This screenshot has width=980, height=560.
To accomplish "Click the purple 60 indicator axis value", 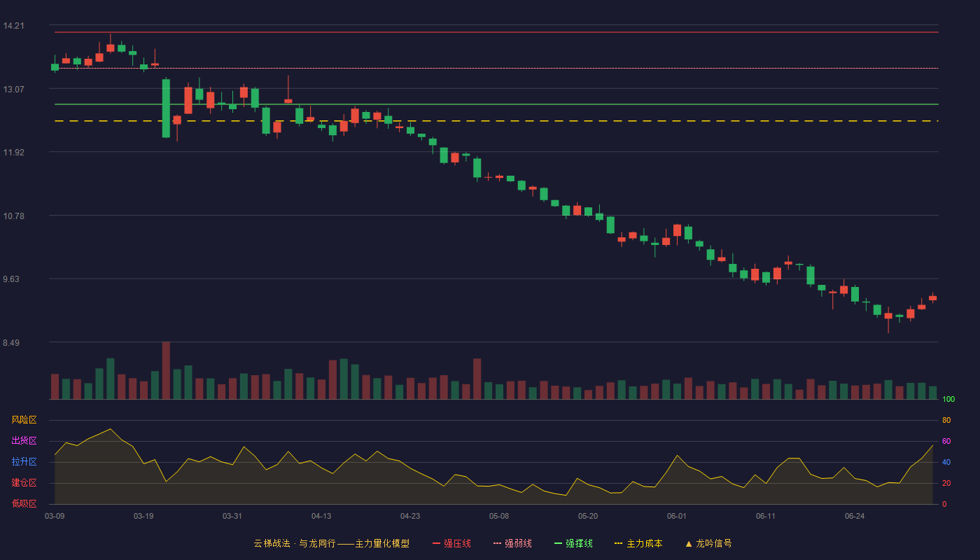I will click(946, 441).
